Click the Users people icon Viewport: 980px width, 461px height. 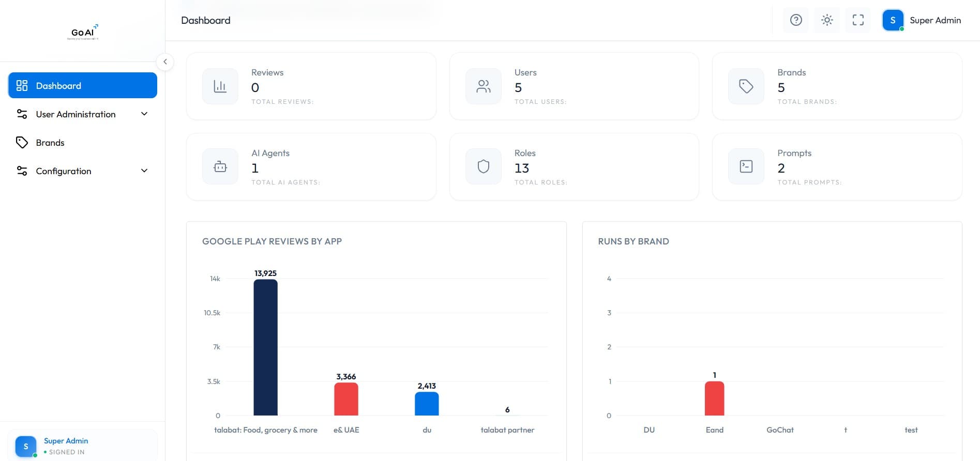(484, 86)
